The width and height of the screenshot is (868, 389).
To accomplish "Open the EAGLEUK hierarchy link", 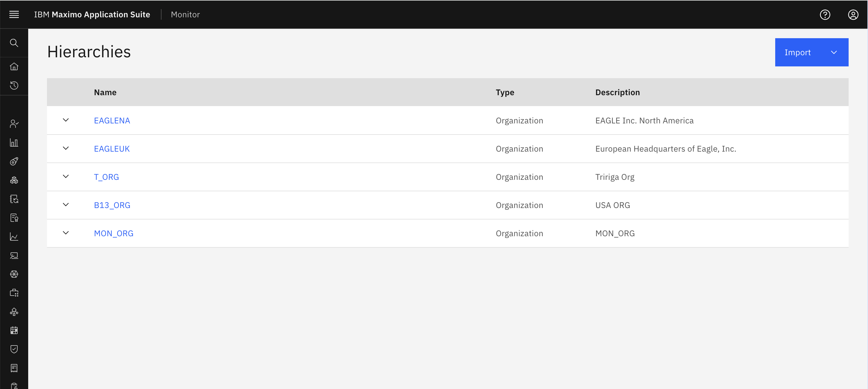I will [x=112, y=149].
